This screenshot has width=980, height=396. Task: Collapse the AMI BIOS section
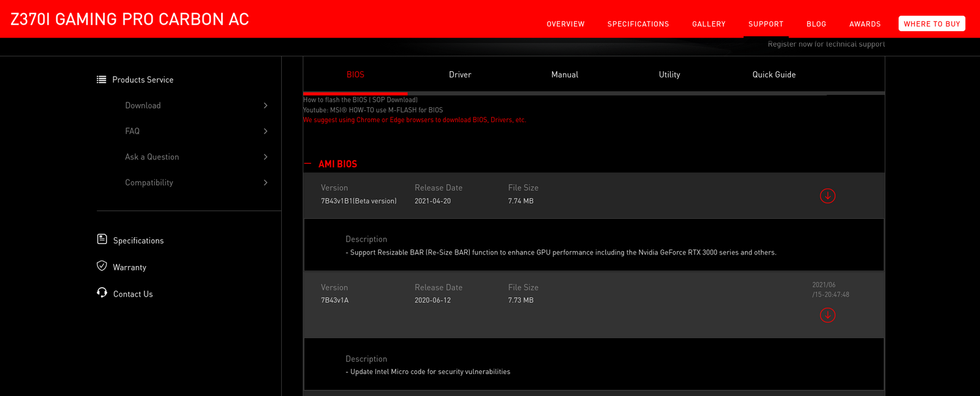307,164
